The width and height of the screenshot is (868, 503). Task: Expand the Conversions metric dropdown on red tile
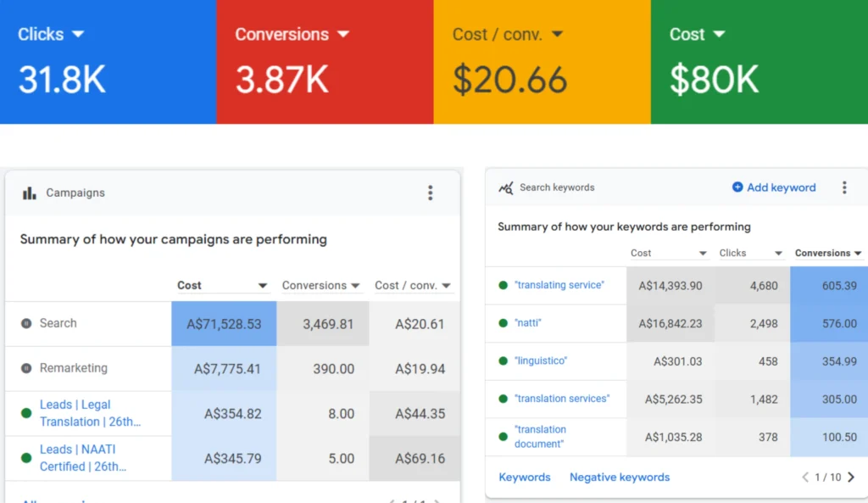[x=343, y=34]
